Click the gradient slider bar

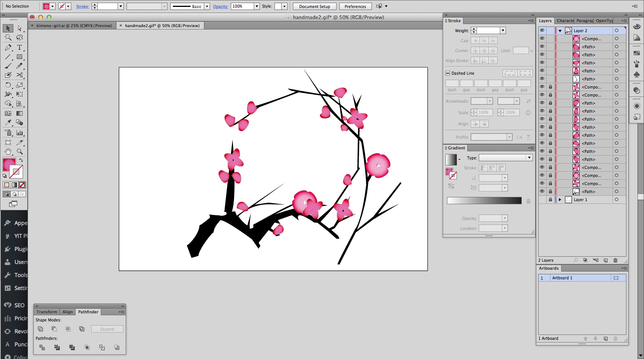[484, 200]
